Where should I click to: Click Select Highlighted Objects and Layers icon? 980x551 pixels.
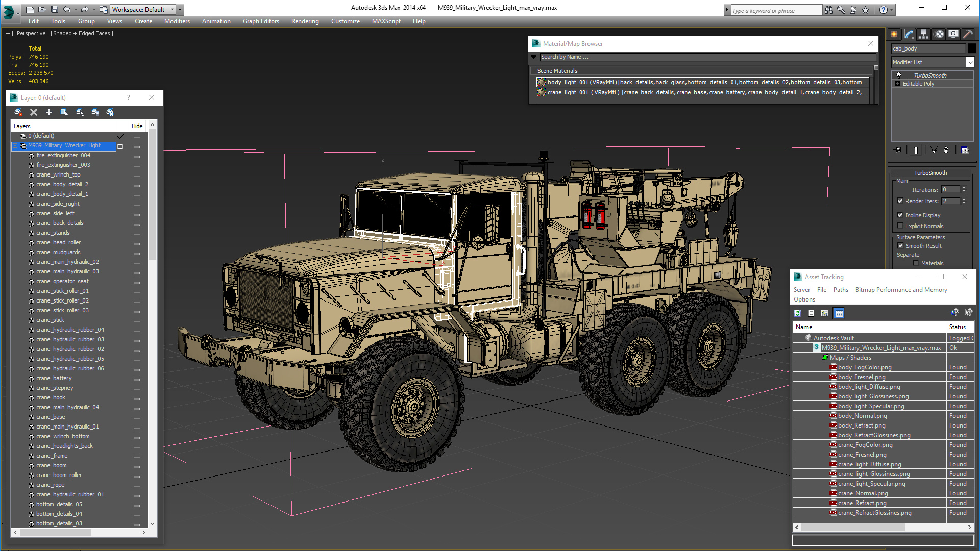64,112
